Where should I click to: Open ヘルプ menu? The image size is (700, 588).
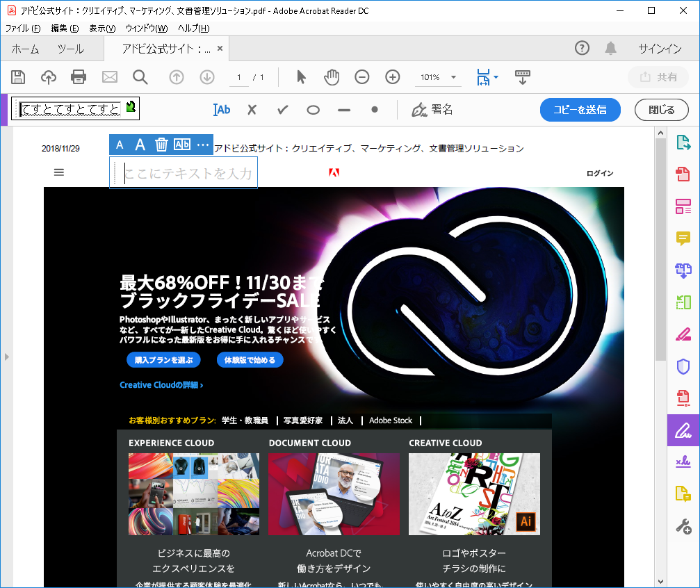tap(193, 28)
